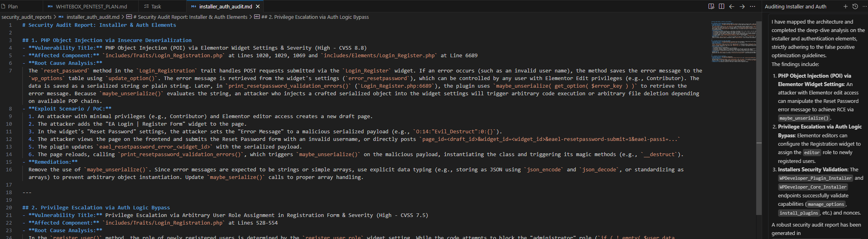Open chat panel more options ellipsis
The image size is (868, 239).
pyautogui.click(x=864, y=6)
